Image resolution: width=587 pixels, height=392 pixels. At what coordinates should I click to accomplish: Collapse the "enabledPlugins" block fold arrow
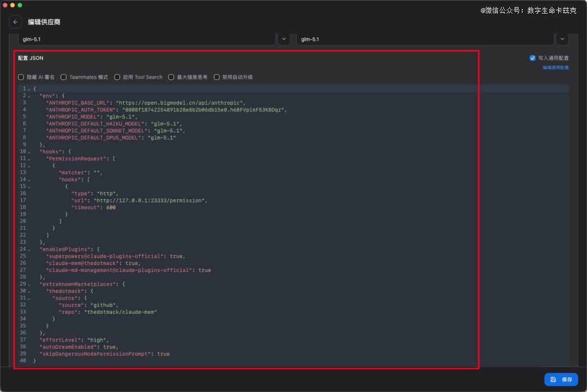click(x=29, y=249)
